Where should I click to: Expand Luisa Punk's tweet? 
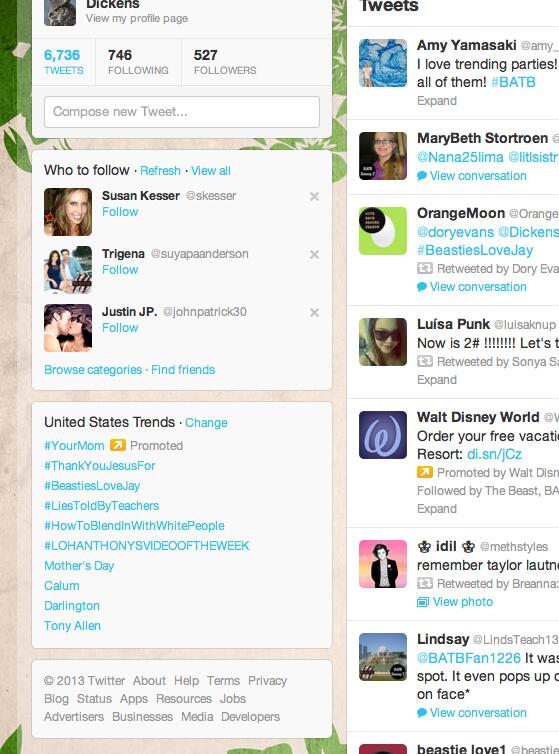(x=437, y=380)
